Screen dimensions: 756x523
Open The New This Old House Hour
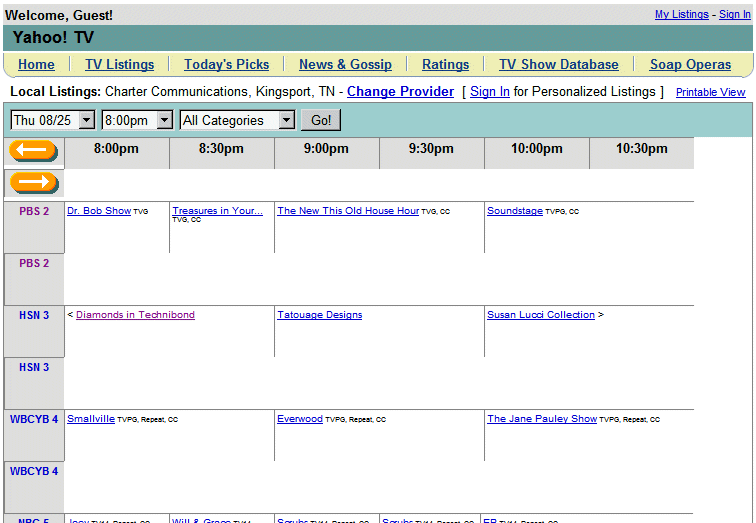click(348, 211)
